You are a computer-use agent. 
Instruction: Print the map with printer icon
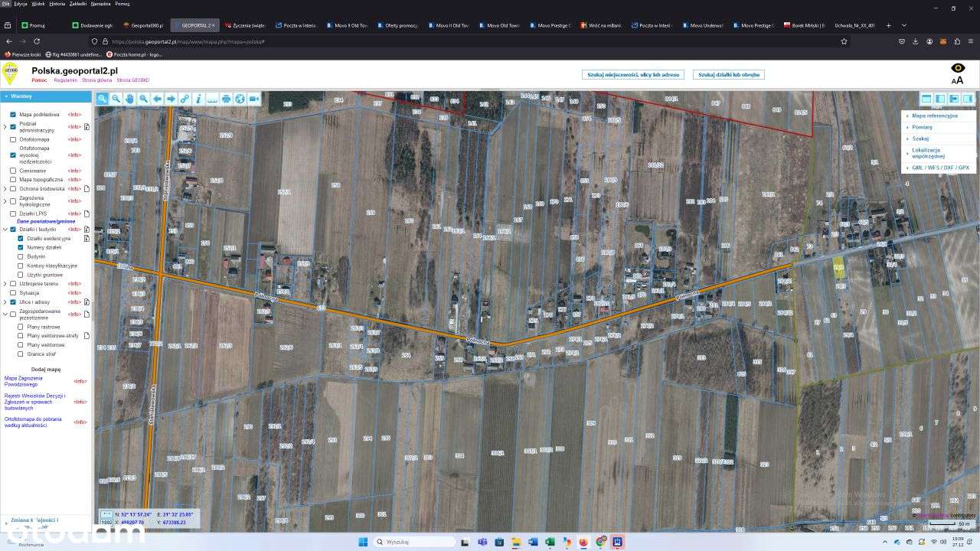pos(226,99)
